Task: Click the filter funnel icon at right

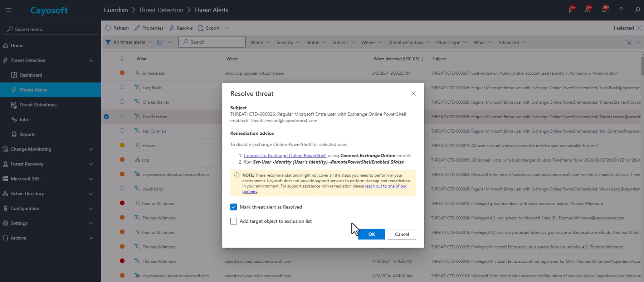Action: coord(629,42)
